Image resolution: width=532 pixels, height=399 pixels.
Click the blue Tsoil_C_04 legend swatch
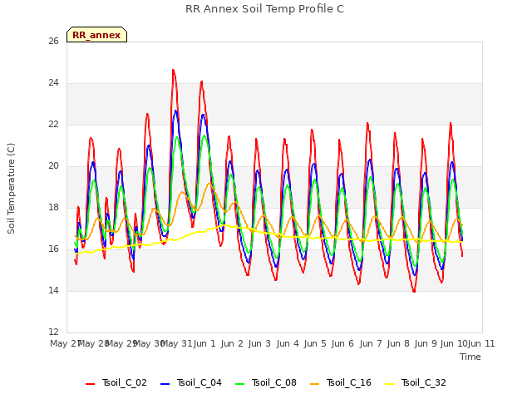click(x=165, y=384)
